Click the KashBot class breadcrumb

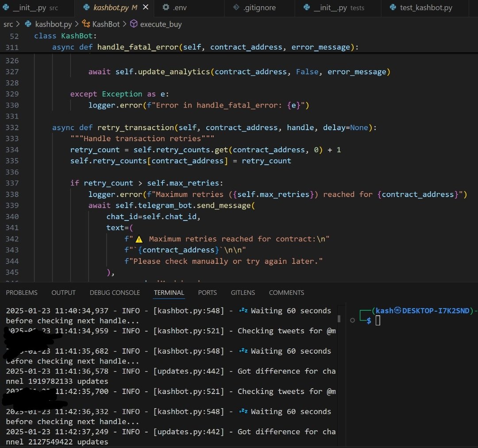(x=106, y=24)
